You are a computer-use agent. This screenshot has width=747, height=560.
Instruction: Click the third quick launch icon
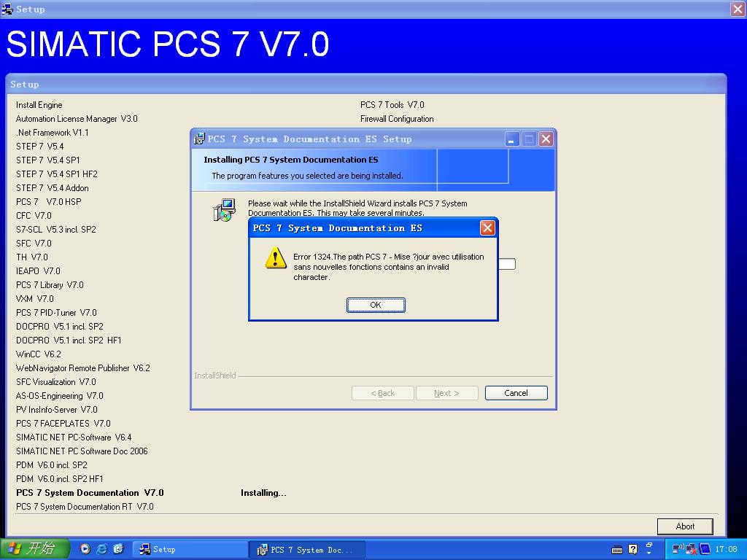(x=118, y=549)
